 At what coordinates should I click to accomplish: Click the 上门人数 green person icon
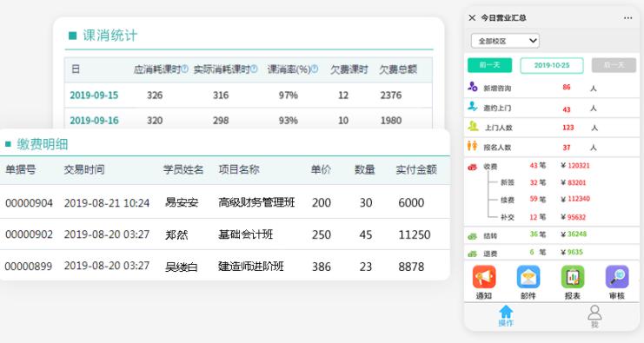(473, 126)
